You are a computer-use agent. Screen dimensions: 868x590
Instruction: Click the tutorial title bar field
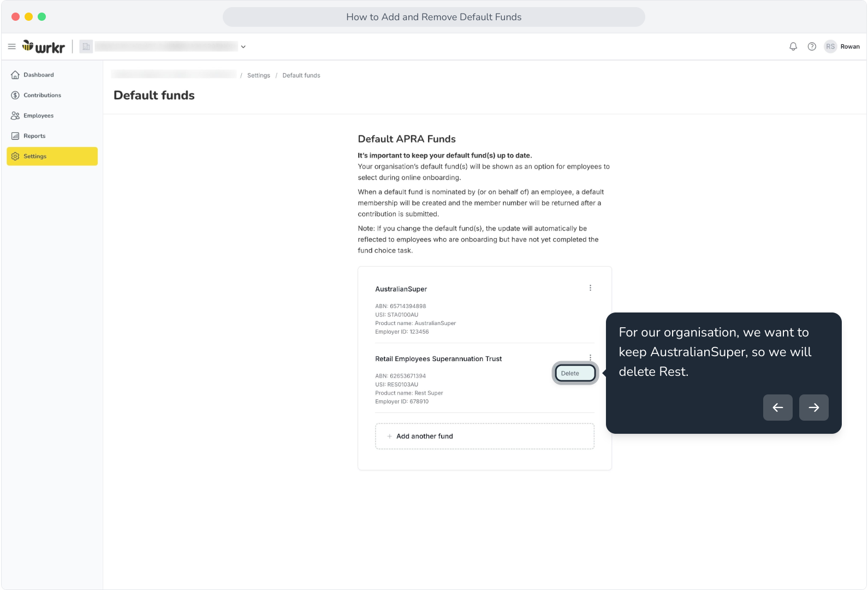(x=434, y=17)
